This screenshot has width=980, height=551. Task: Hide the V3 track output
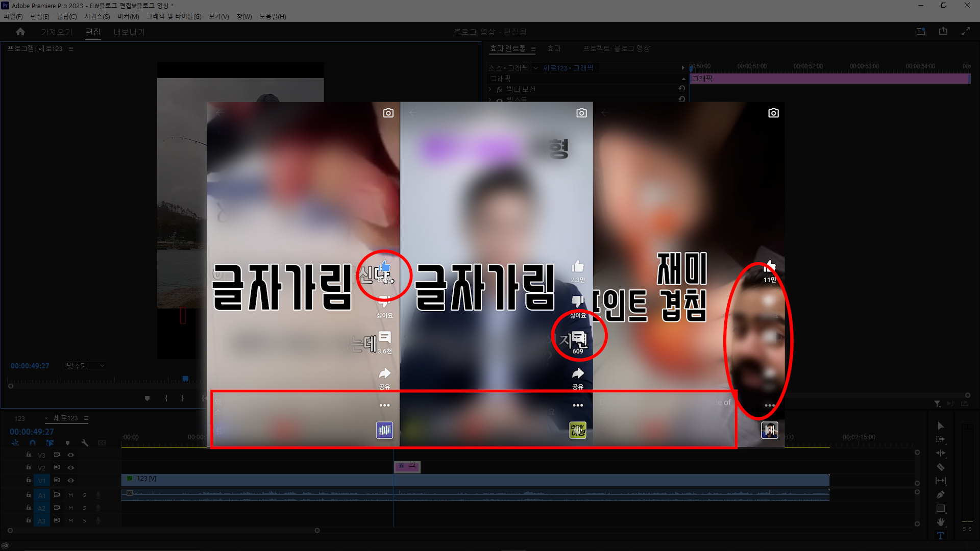pyautogui.click(x=71, y=455)
